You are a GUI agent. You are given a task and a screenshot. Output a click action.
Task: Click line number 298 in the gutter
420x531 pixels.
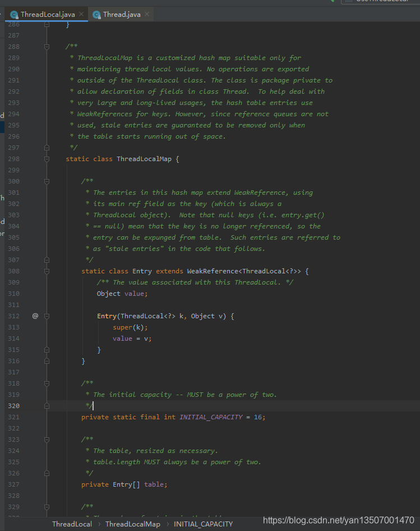pos(14,159)
